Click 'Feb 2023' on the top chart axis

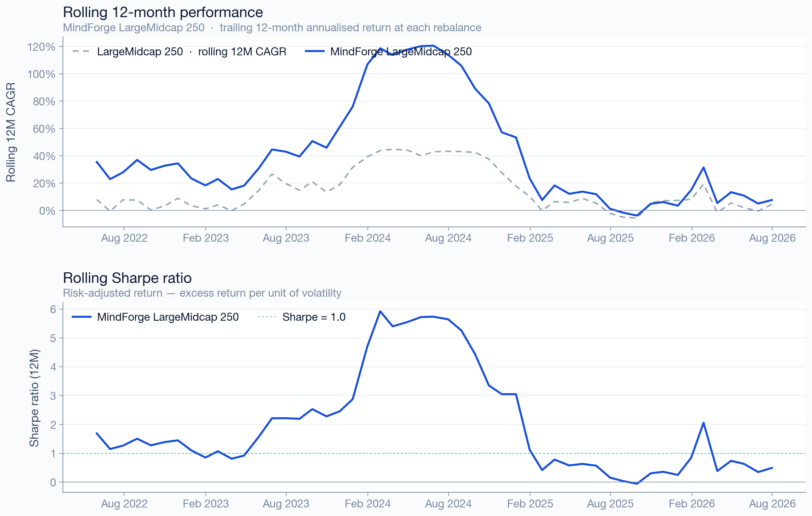click(x=206, y=238)
